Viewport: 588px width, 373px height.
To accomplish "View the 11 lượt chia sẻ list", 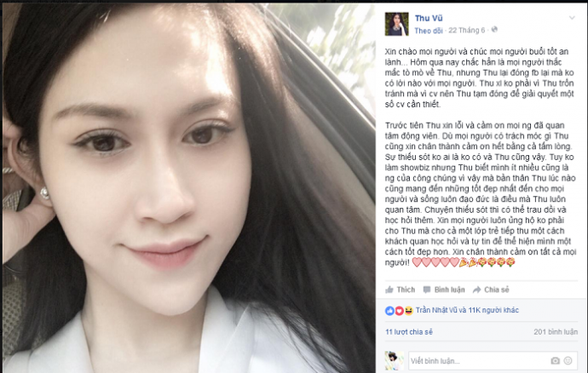I will coord(409,332).
